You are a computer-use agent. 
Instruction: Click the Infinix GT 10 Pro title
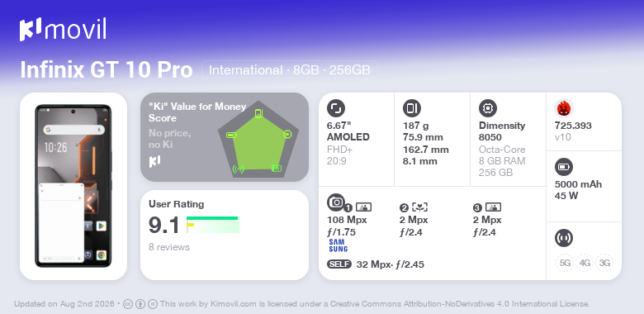click(107, 70)
